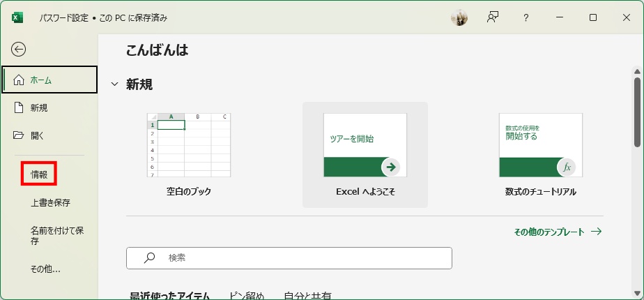Screen dimensions: 644x300
Task: Create a 空白のブック from the thumbnail
Action: click(x=189, y=145)
